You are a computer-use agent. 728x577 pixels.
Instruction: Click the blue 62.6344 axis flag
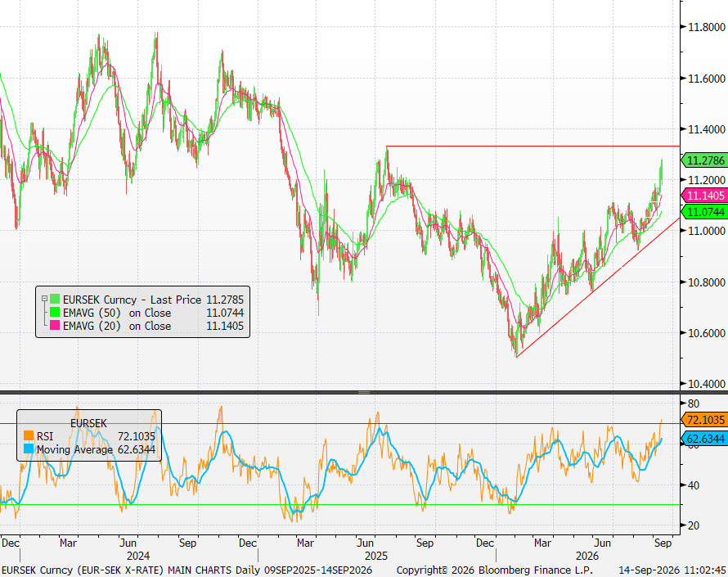(703, 438)
